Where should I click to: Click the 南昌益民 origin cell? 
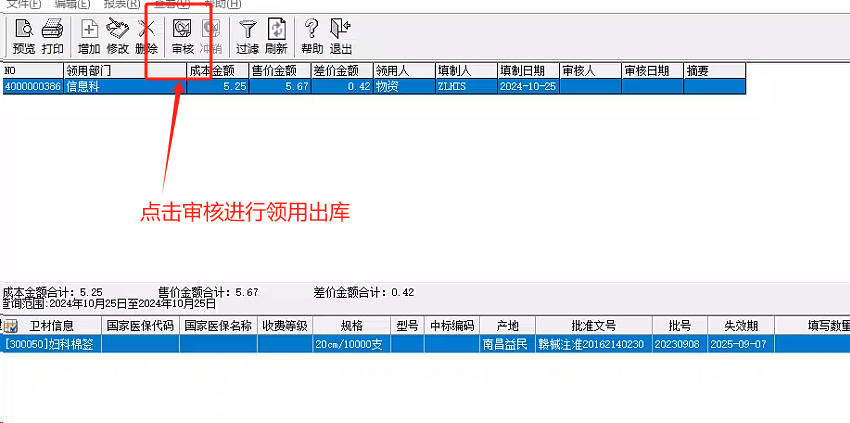point(508,344)
